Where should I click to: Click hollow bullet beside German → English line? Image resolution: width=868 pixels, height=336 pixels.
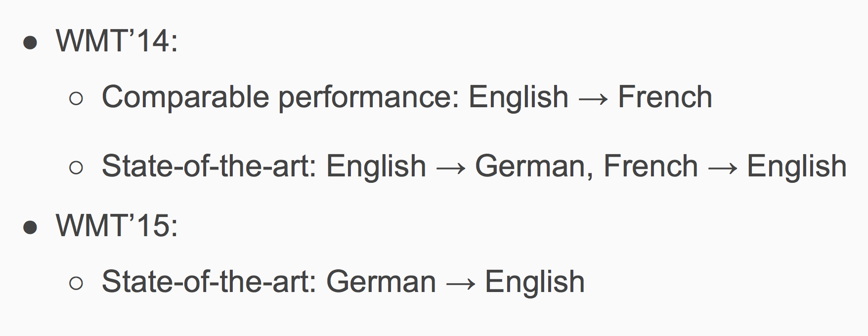click(x=77, y=284)
